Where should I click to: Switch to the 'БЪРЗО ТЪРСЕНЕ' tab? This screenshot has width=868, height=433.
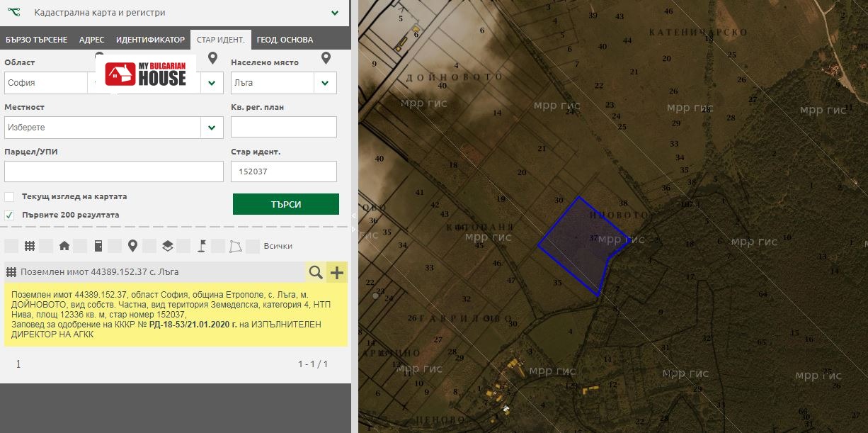point(36,40)
